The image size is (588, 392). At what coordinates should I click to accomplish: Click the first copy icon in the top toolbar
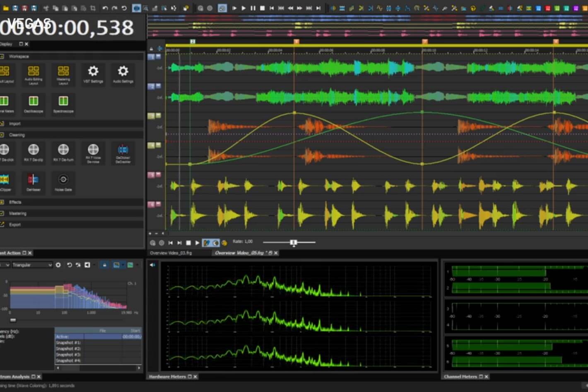(55, 8)
